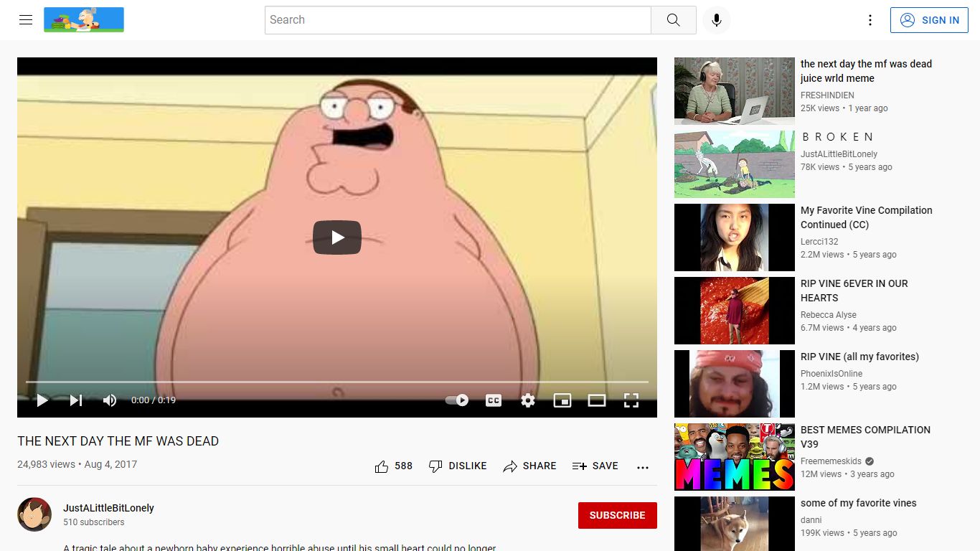Screen dimensions: 980x551
Task: Click the 'B R O K E N' video title
Action: 837,137
